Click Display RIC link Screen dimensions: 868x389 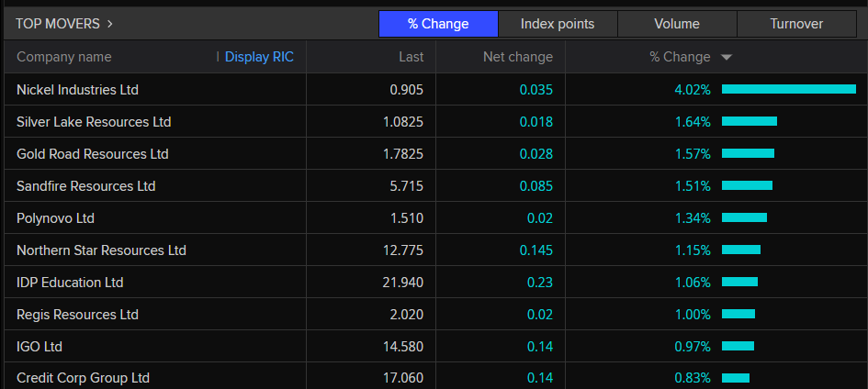click(259, 57)
